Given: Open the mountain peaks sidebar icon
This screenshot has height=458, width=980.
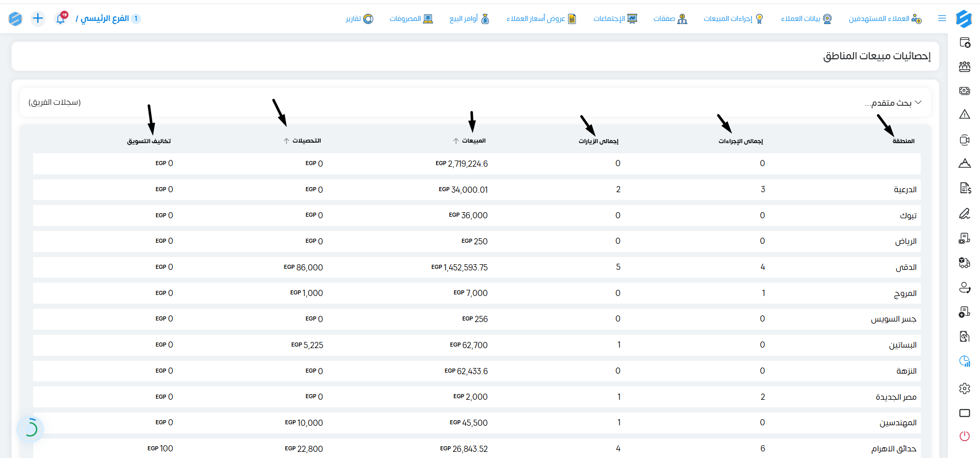Looking at the screenshot, I should (965, 164).
